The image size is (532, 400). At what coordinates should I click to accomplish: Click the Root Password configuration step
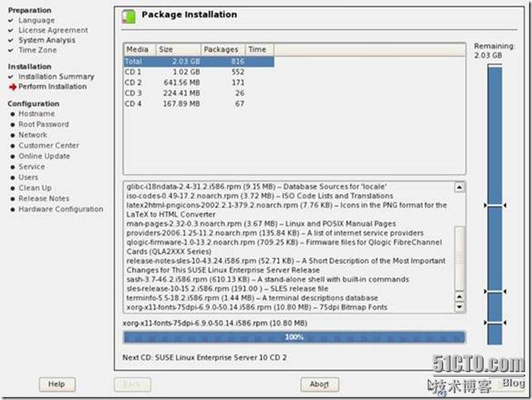click(x=44, y=124)
